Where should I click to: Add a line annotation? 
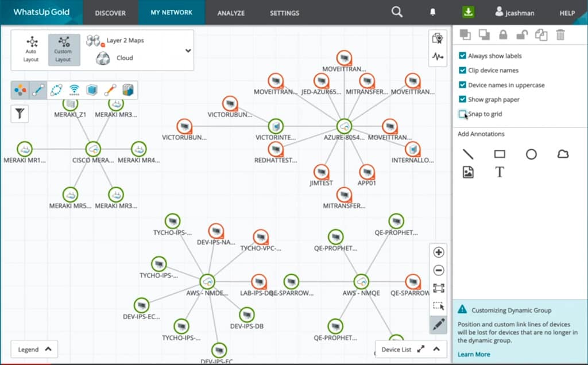[x=468, y=154]
